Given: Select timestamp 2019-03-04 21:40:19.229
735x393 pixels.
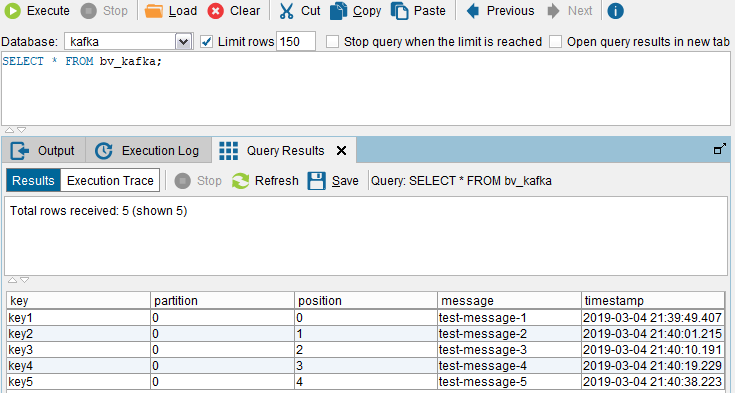Looking at the screenshot, I should pos(653,366).
